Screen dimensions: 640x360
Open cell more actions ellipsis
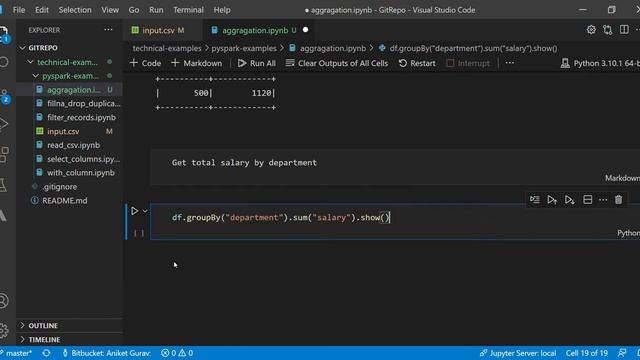point(603,200)
